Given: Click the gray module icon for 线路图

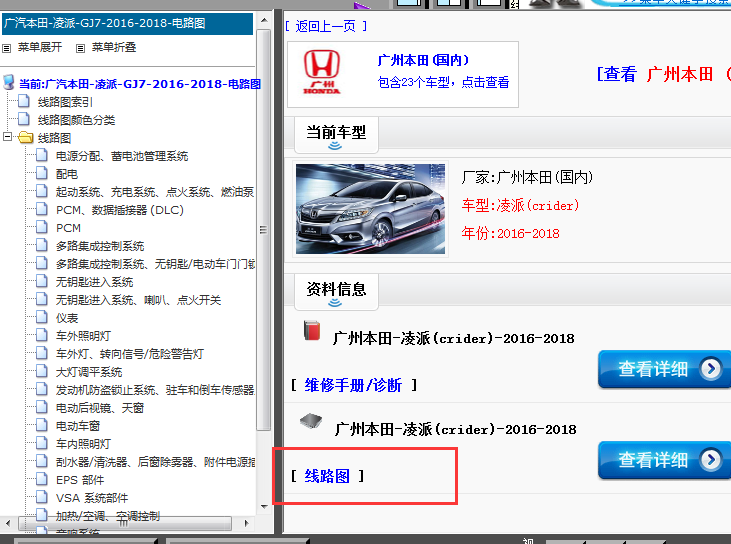Looking at the screenshot, I should pos(311,421).
